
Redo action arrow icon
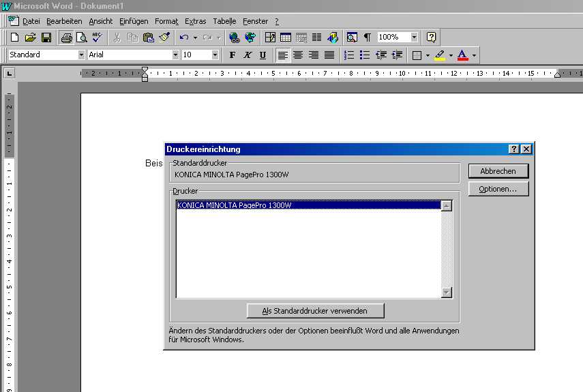[x=207, y=37]
